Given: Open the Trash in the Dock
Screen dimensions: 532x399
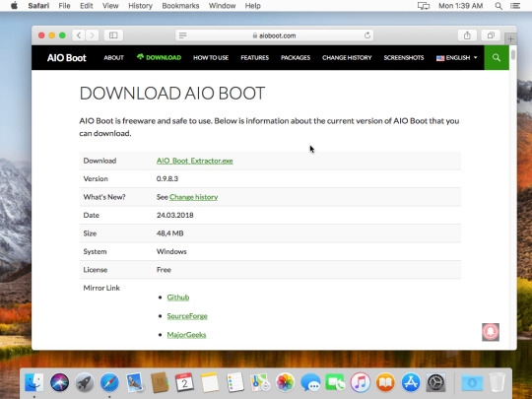Looking at the screenshot, I should point(498,382).
